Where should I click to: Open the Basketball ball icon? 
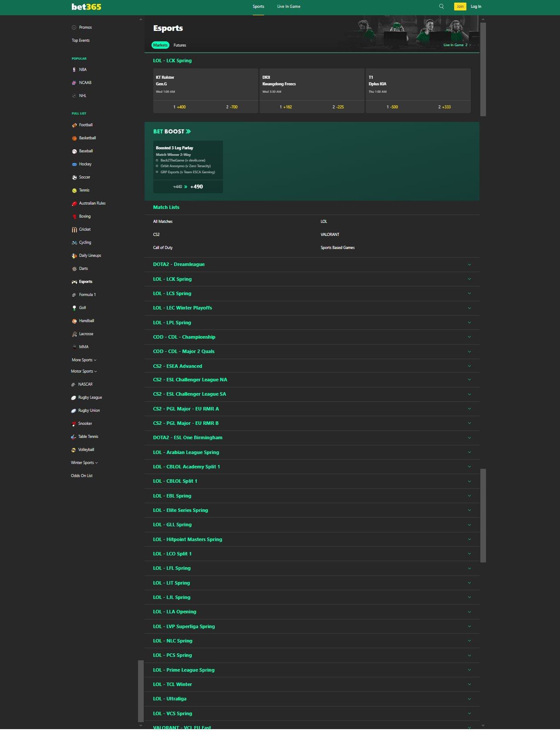pos(74,138)
